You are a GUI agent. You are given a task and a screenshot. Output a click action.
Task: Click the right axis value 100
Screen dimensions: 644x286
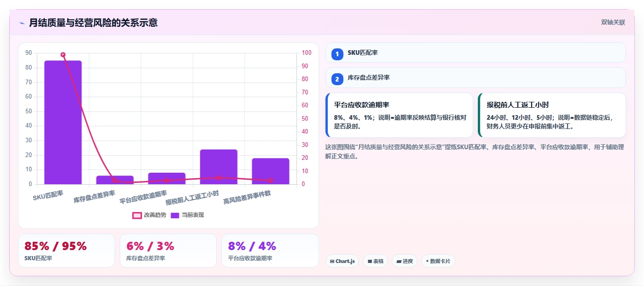(x=307, y=53)
